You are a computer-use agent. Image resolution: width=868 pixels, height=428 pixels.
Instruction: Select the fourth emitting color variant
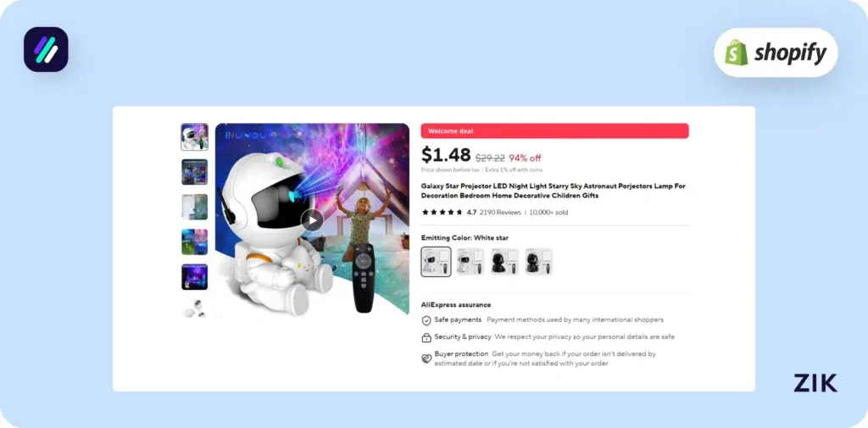(538, 261)
